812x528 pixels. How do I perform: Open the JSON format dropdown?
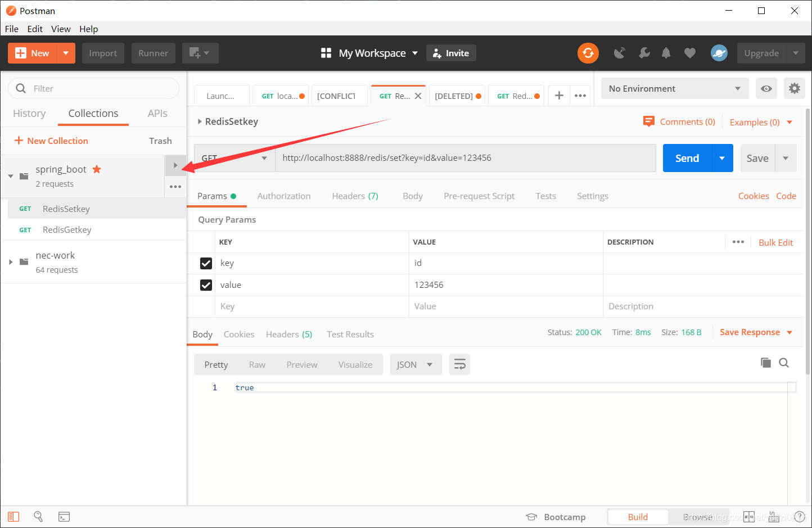tap(415, 365)
